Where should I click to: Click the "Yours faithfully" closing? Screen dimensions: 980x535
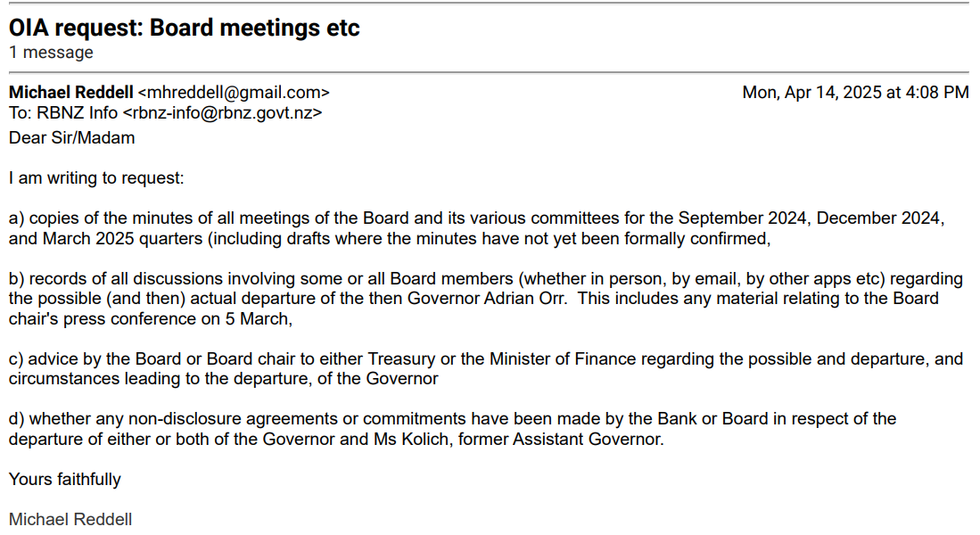(64, 480)
